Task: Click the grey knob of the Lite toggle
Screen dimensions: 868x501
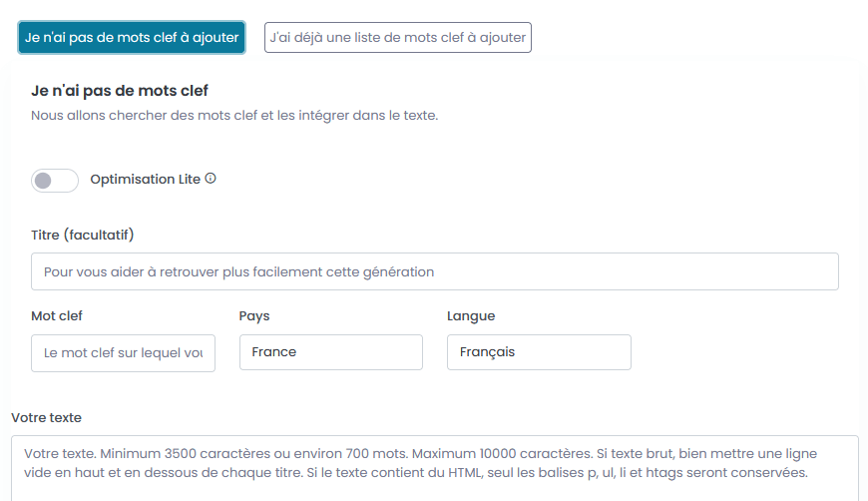Action: point(43,181)
